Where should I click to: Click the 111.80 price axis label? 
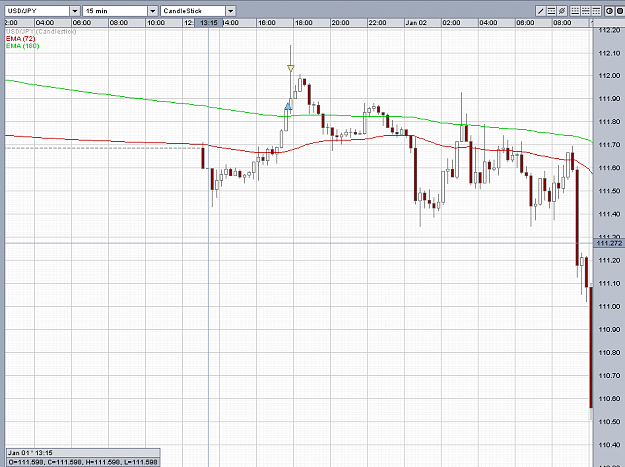point(610,122)
